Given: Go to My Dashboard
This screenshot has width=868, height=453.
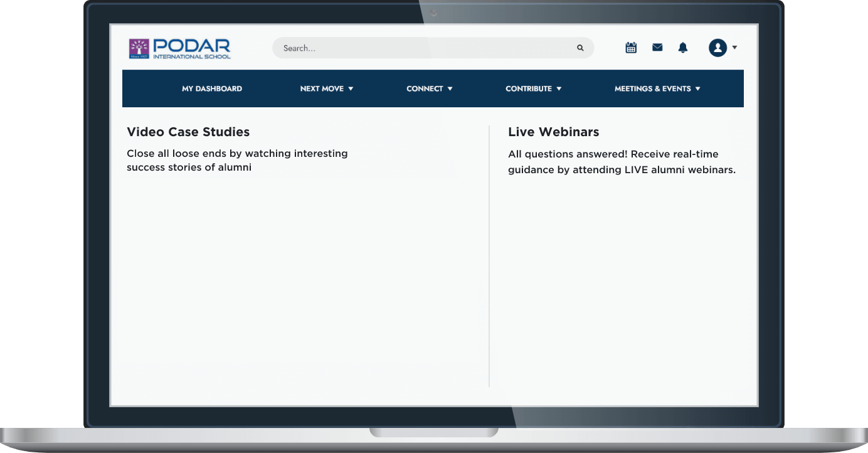Looking at the screenshot, I should pyautogui.click(x=212, y=88).
